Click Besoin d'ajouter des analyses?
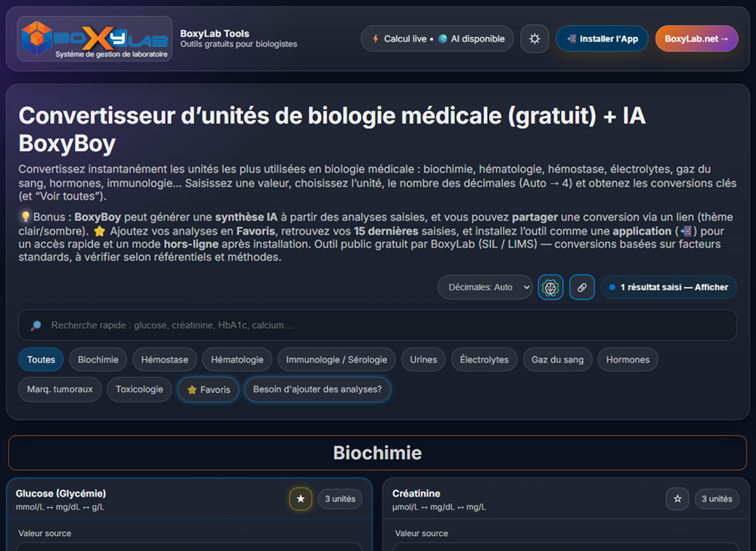This screenshot has height=551, width=756. click(x=318, y=389)
